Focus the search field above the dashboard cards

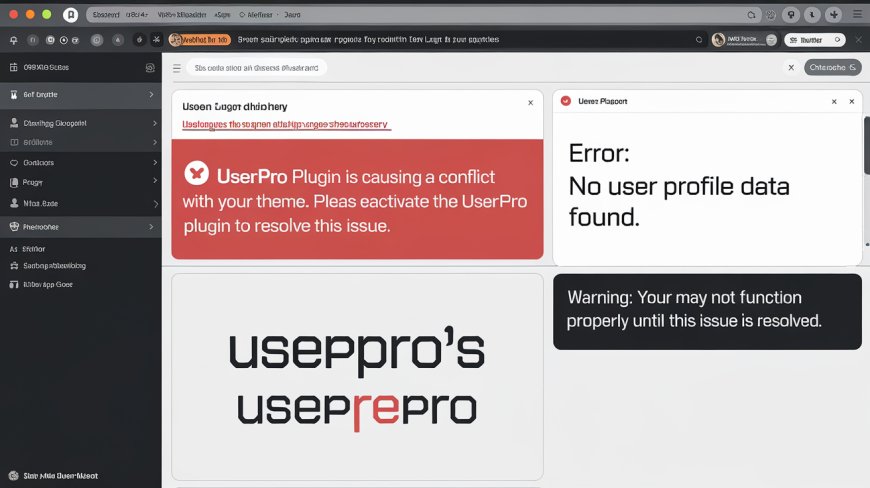pos(256,68)
